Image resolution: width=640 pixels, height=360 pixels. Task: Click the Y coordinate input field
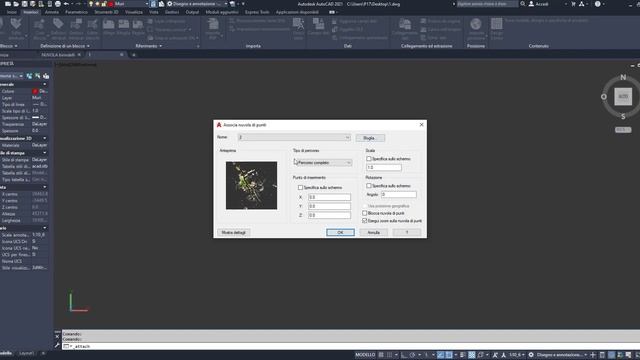[329, 206]
